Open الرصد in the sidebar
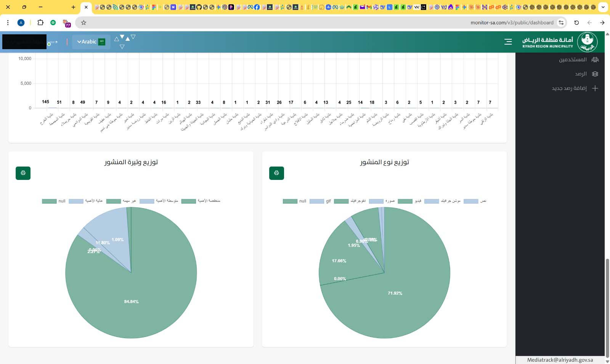This screenshot has width=610, height=364. click(586, 74)
